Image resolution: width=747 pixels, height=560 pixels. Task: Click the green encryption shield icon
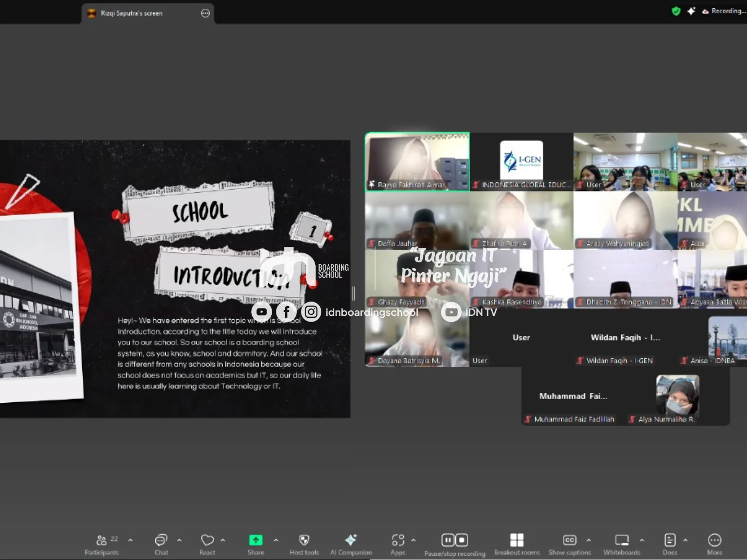pos(676,11)
